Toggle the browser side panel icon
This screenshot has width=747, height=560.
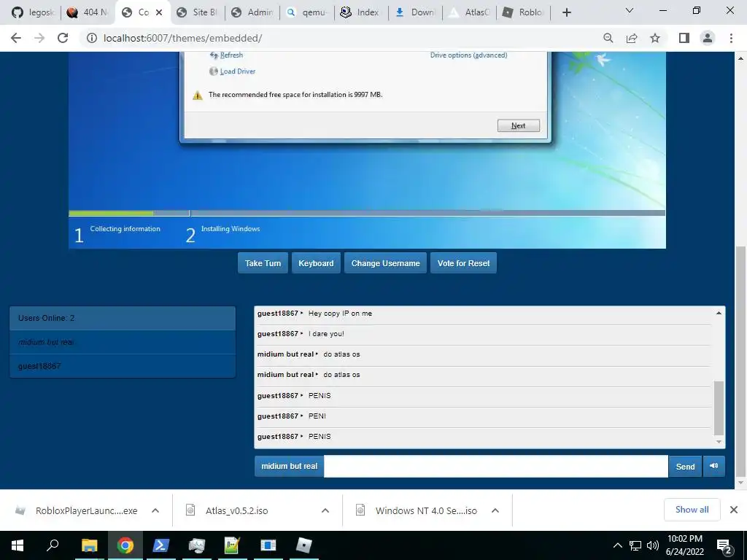click(684, 38)
